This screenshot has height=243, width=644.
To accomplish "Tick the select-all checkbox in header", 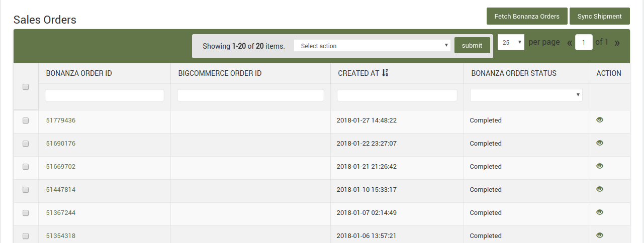I will pyautogui.click(x=26, y=87).
